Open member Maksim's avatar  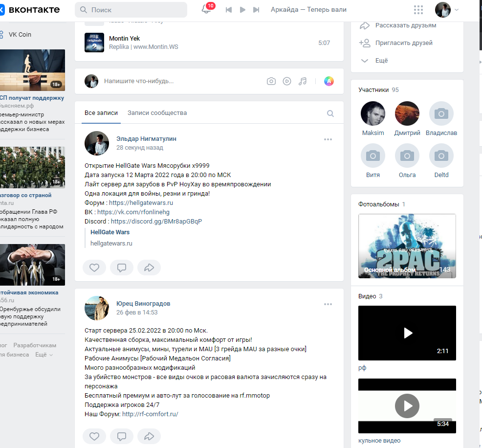373,113
